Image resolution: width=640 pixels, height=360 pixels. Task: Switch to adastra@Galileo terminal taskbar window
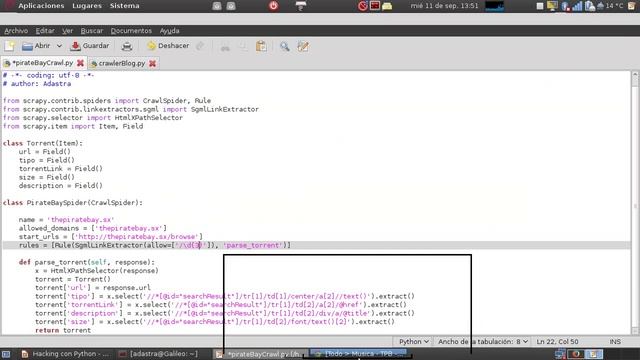coord(159,354)
